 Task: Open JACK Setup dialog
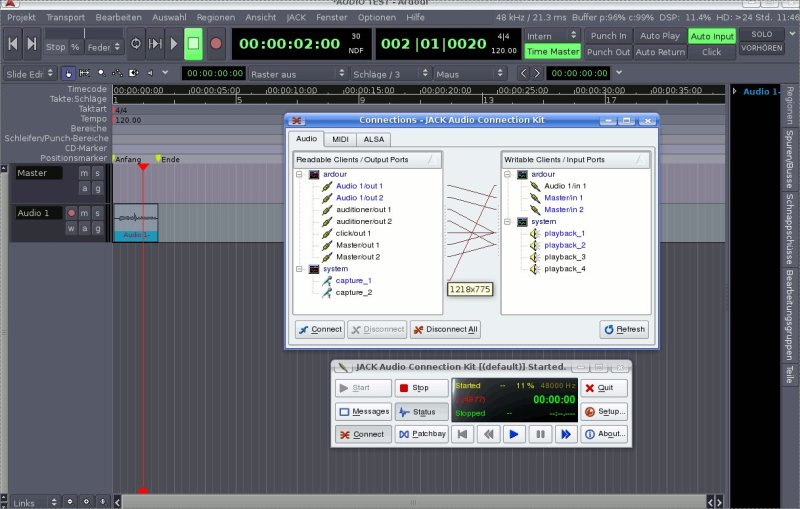point(604,412)
